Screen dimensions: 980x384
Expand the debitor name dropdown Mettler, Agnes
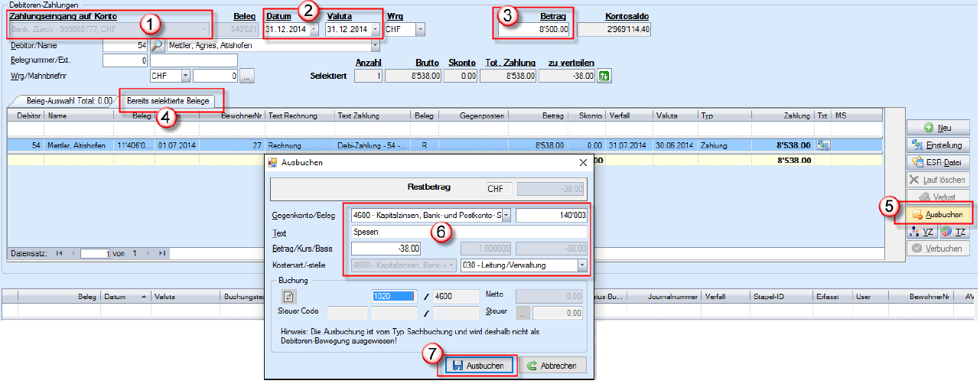[375, 45]
